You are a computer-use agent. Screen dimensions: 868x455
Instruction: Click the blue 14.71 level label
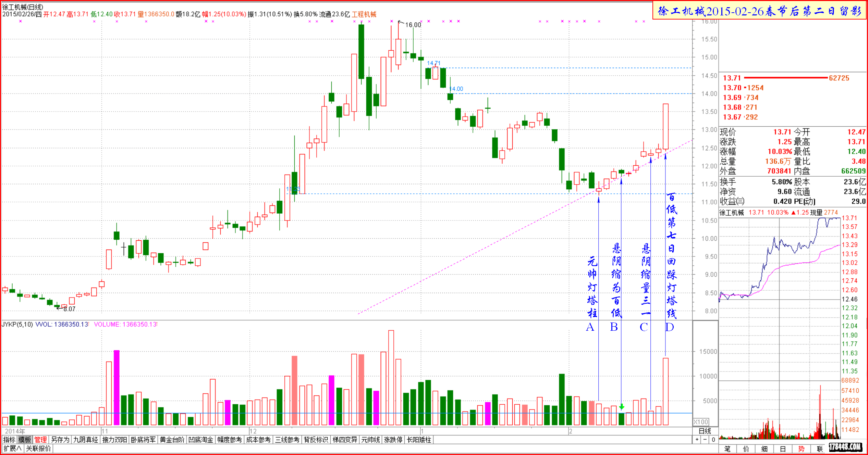click(x=433, y=63)
